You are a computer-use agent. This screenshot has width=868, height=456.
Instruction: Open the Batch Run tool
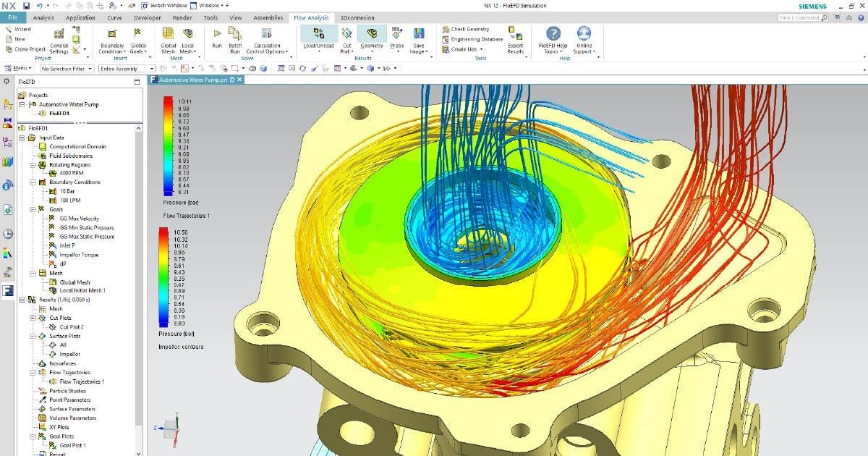235,34
